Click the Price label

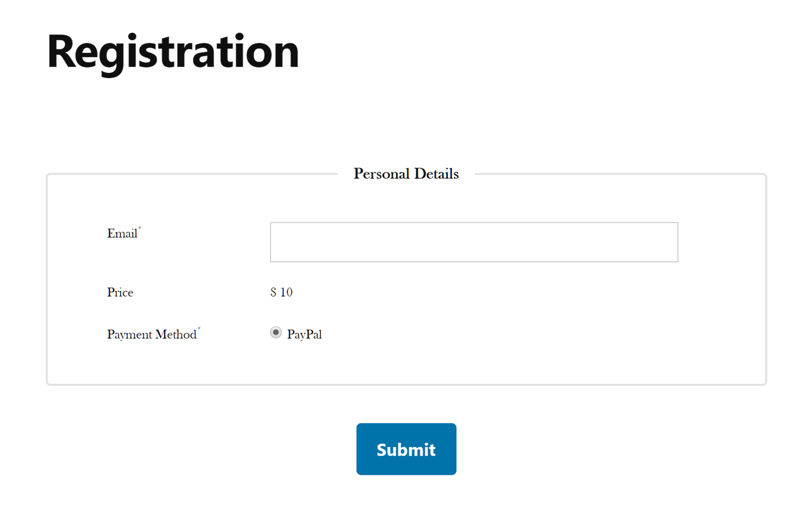tap(120, 293)
